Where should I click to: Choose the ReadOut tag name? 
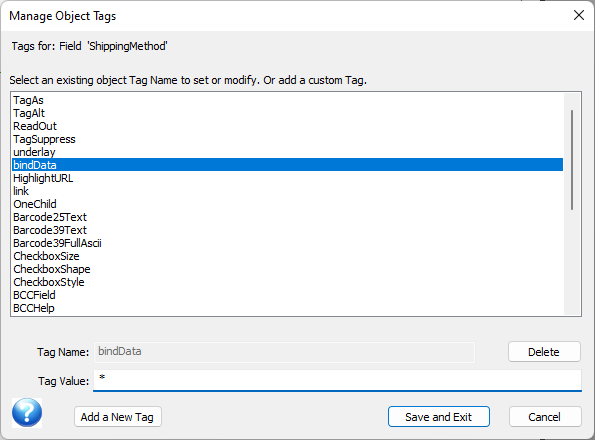[x=287, y=126]
